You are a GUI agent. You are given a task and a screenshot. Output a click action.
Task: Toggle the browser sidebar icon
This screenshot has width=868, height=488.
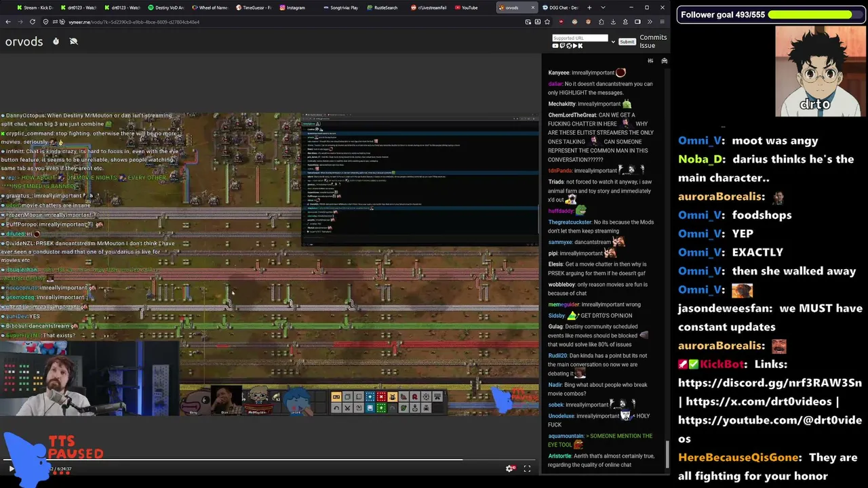coord(637,22)
